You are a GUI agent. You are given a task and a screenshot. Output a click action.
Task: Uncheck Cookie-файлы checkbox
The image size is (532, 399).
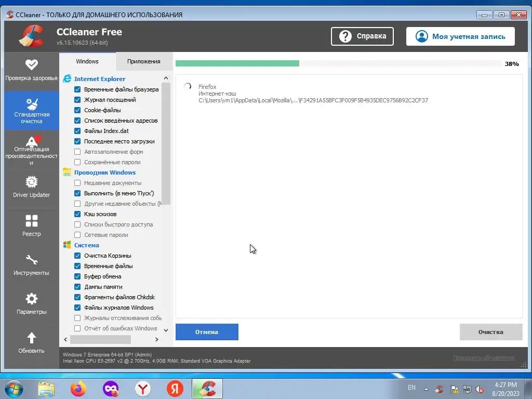click(77, 110)
